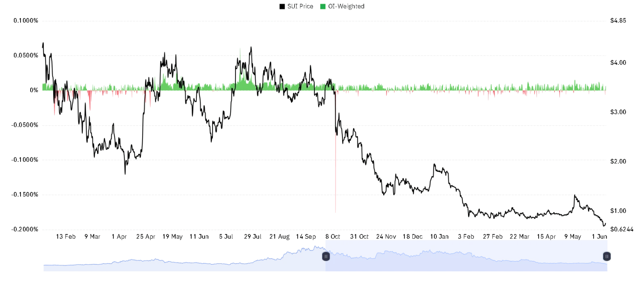Click the -0.2000% left axis label
This screenshot has height=287, width=644.
pyautogui.click(x=25, y=229)
